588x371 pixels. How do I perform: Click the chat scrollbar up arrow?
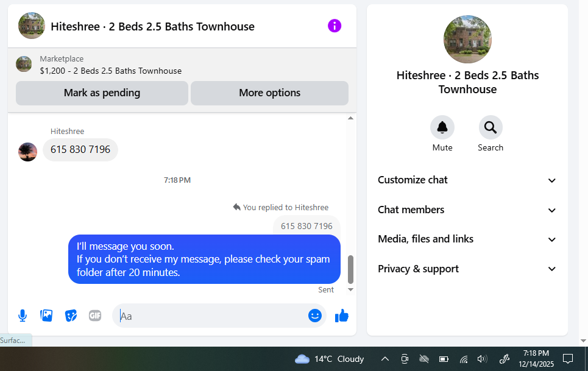[350, 118]
